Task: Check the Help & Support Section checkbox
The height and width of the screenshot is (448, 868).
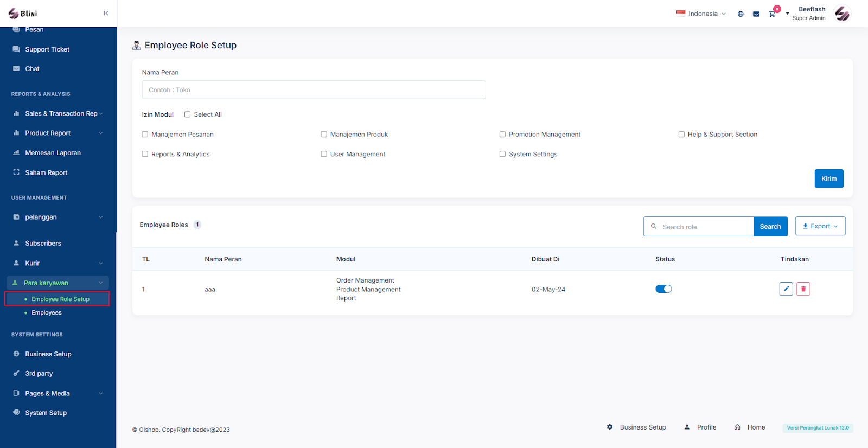Action: pos(681,135)
